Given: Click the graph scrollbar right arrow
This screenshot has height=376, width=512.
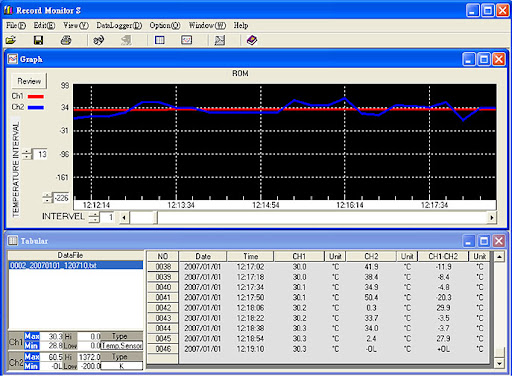Looking at the screenshot, I should coord(492,218).
